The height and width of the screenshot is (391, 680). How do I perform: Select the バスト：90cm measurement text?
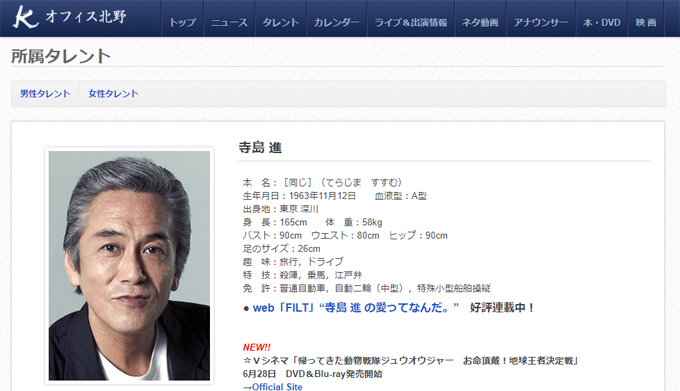tap(272, 236)
